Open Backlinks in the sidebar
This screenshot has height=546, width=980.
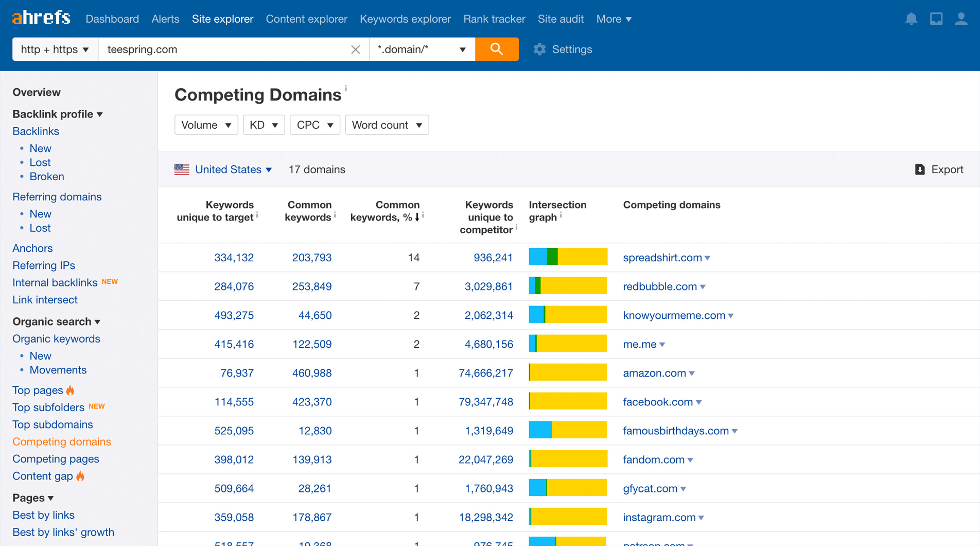36,131
